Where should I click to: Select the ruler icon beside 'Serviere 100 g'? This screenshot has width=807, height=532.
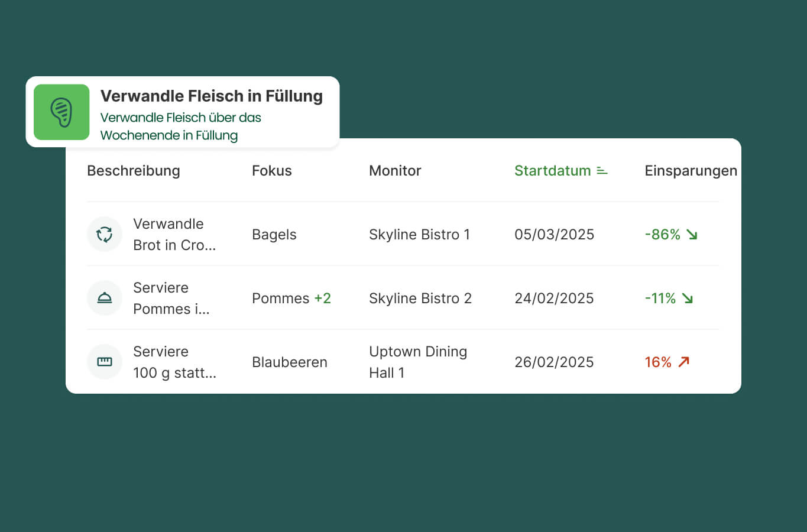(105, 362)
